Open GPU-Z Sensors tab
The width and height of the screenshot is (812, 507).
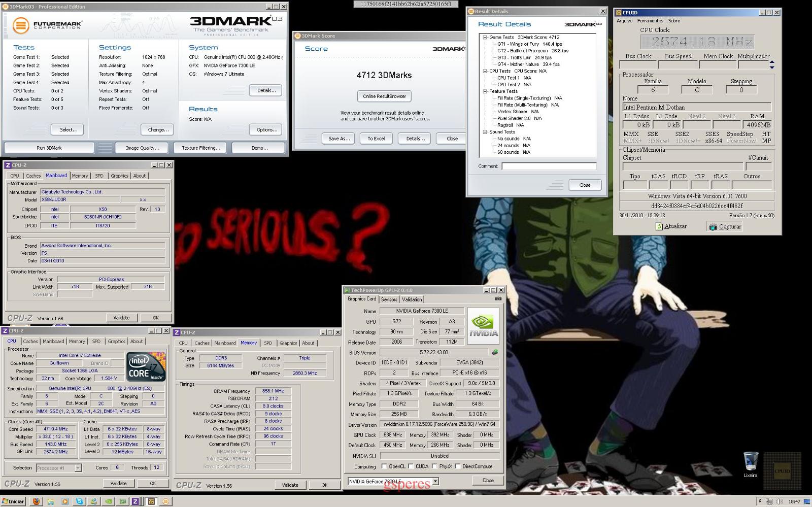(x=389, y=299)
